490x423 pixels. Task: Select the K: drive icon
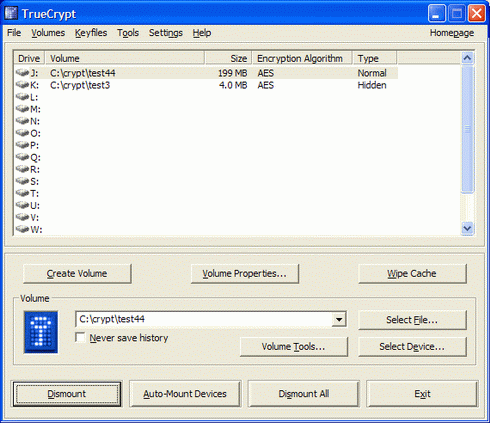[22, 85]
